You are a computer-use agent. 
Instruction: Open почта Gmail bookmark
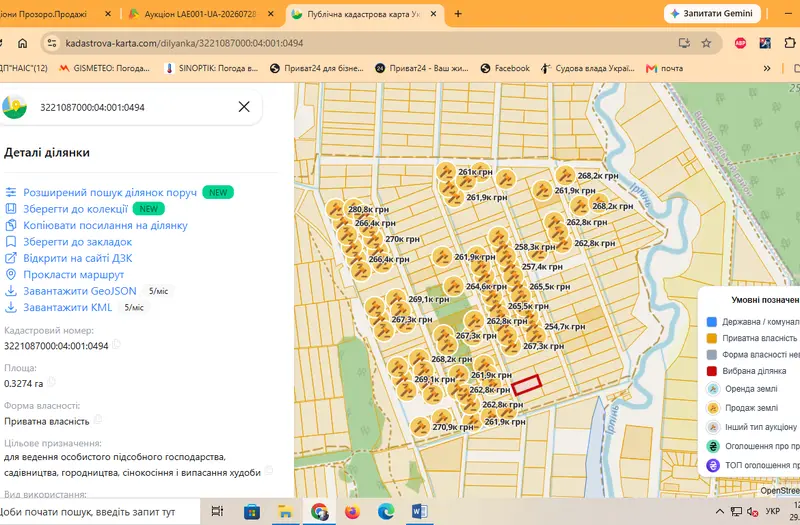click(664, 68)
